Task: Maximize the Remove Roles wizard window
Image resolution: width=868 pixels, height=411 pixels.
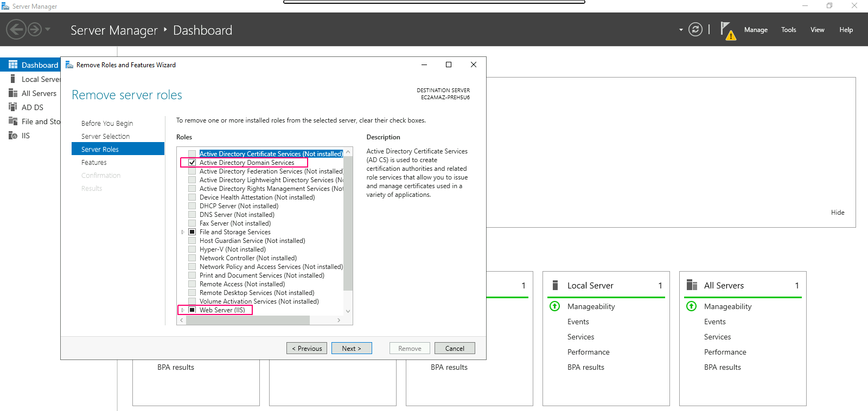Action: click(448, 65)
